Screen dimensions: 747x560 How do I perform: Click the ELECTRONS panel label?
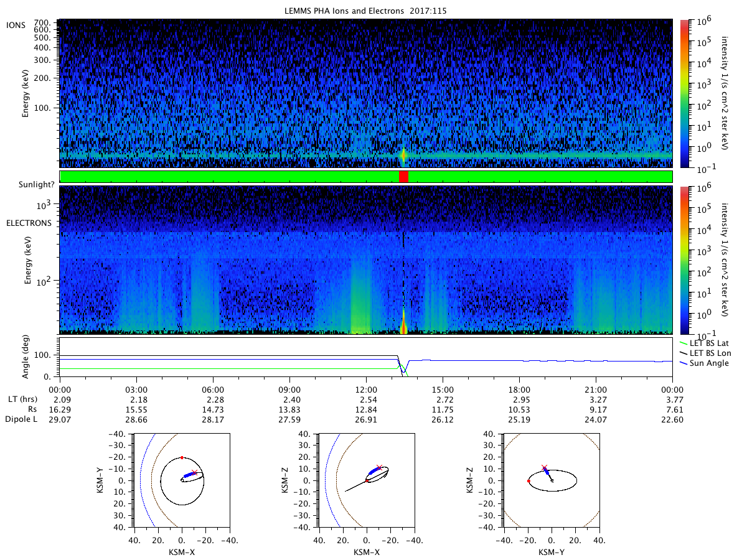[x=29, y=223]
